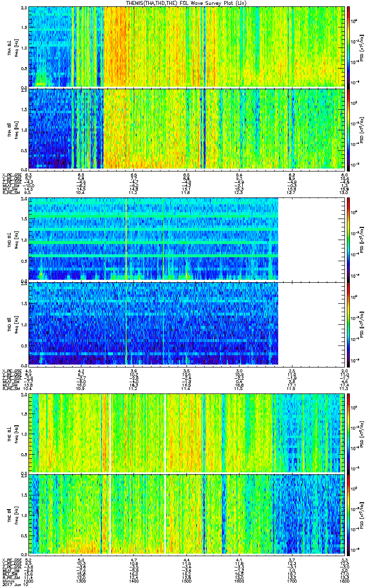
Task: Click the 'THE B⊥ freq [Hz]' axis label
Action: pyautogui.click(x=12, y=432)
